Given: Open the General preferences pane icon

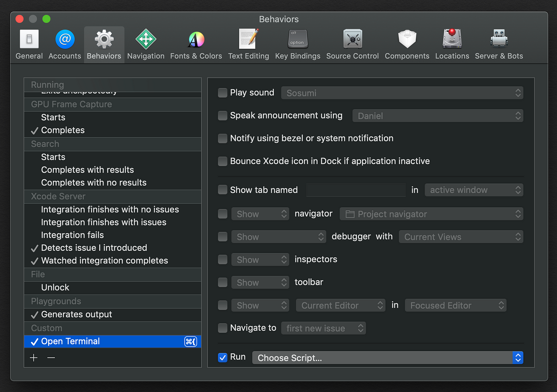Looking at the screenshot, I should coord(29,39).
